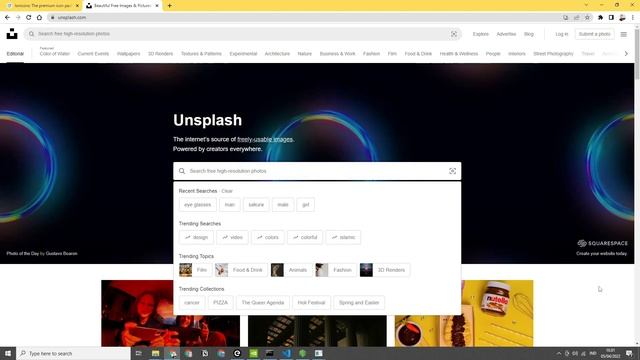The image size is (640, 360).
Task: Open the Nutella jar photo thumbnail
Action: point(464,313)
